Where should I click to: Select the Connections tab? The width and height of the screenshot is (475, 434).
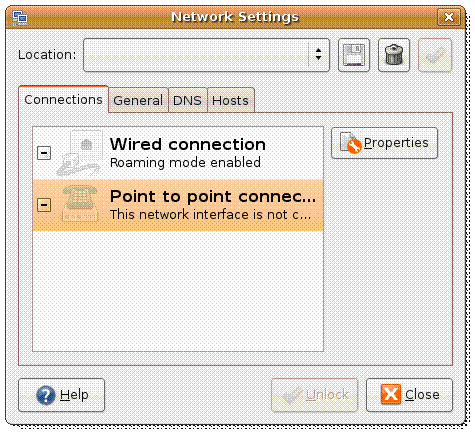[x=63, y=100]
